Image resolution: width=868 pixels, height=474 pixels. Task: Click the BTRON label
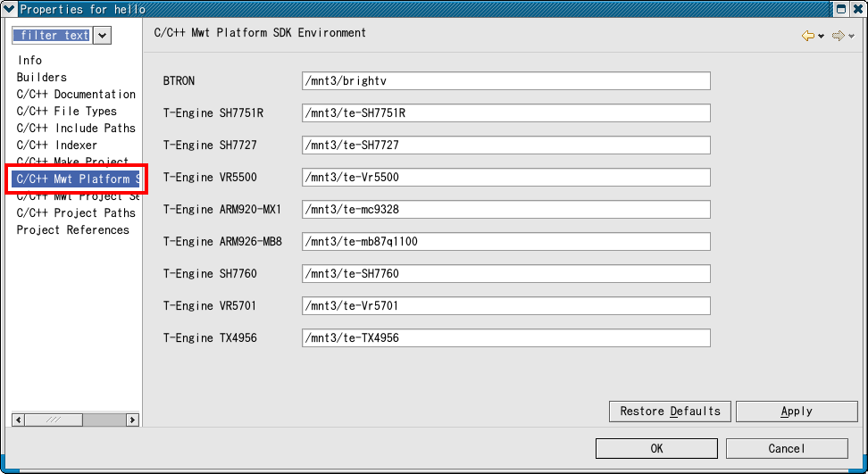point(179,80)
